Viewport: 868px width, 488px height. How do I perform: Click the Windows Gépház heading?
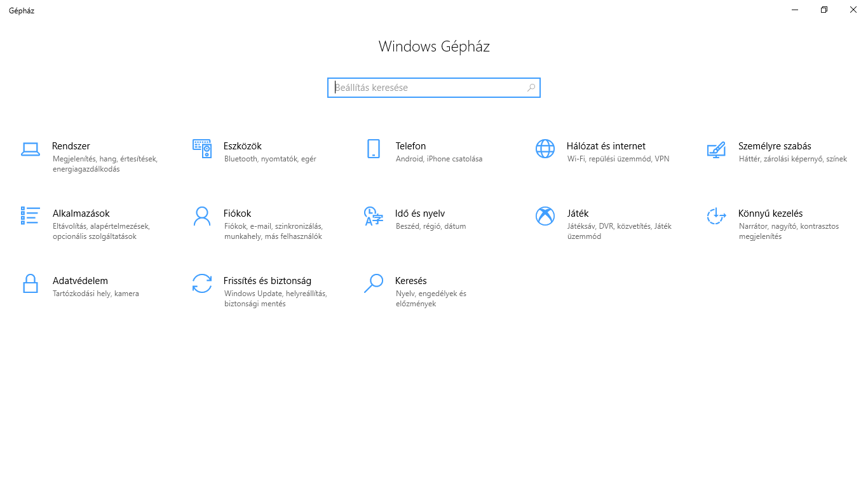pos(434,46)
